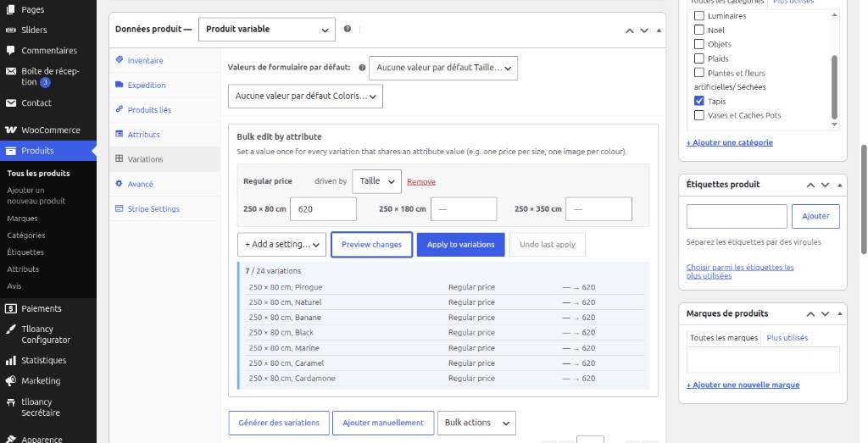
Task: Move Données produit panel up
Action: (630, 30)
